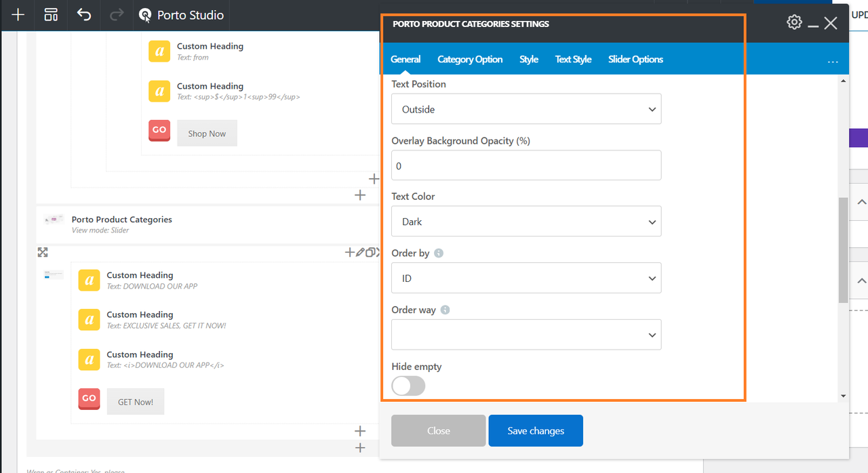Toggle the Hide empty switch

408,386
